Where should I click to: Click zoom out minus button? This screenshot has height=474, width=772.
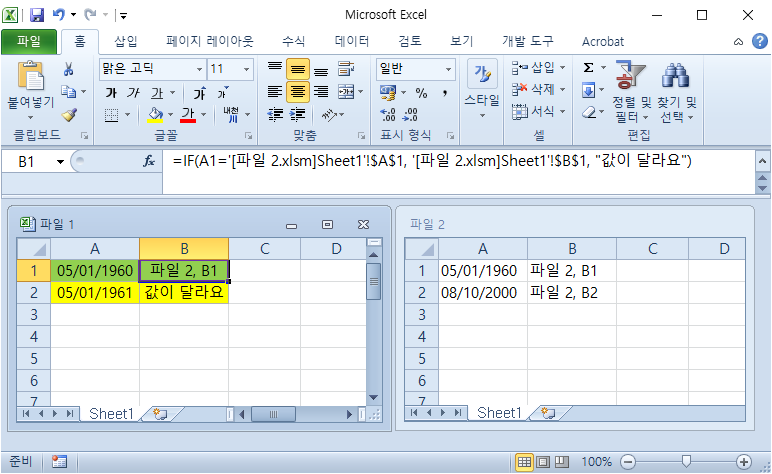click(x=628, y=462)
